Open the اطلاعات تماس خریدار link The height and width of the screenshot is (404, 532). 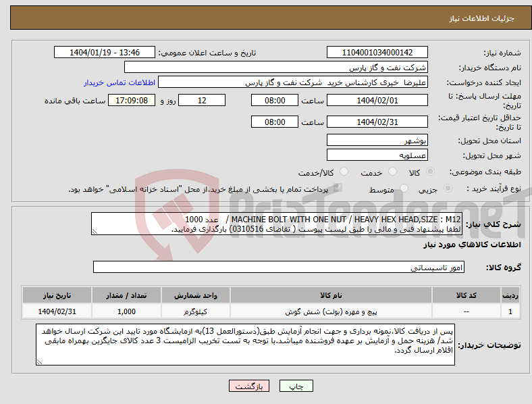(x=119, y=82)
